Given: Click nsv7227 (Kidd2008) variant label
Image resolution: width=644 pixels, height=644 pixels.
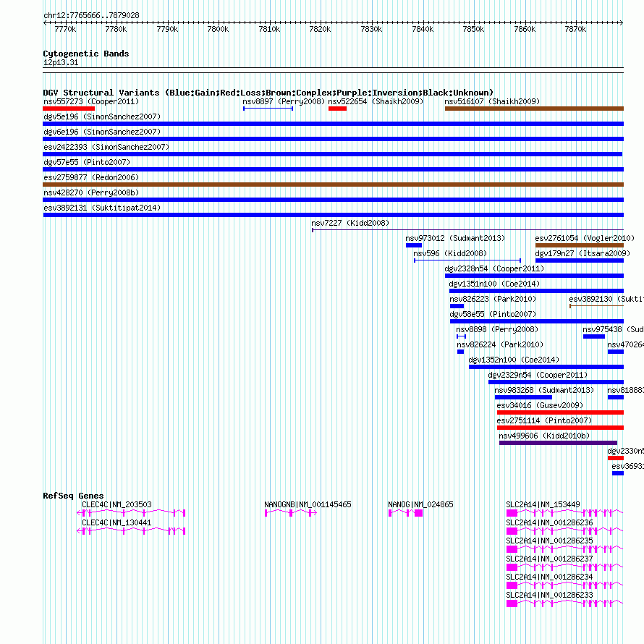Looking at the screenshot, I should [350, 223].
